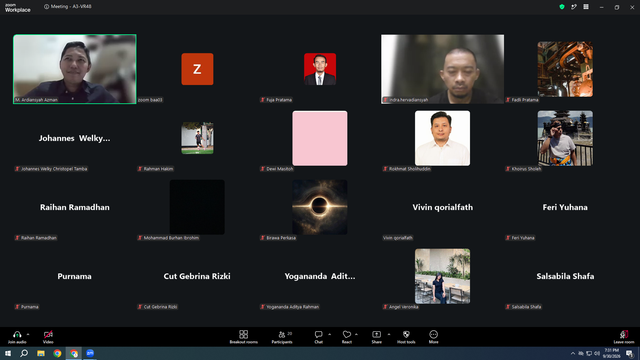Click the meeting info icon beside Meeting title
Viewport: 640px width, 360px height.
pos(47,7)
